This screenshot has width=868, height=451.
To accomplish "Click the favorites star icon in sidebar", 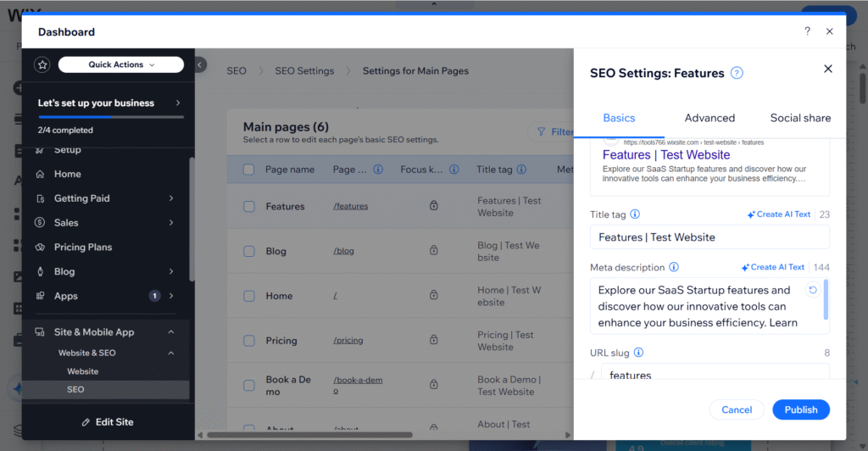I will [42, 64].
